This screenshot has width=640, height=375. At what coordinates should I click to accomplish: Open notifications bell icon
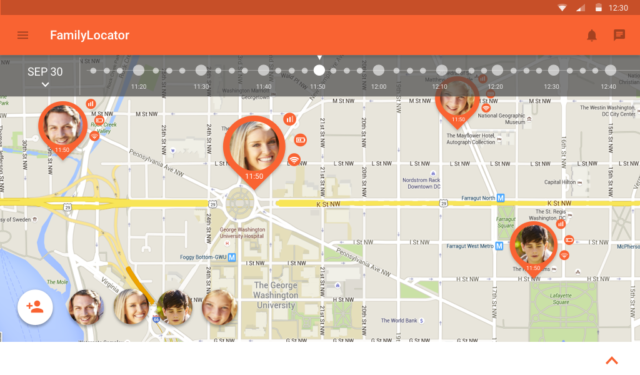[591, 36]
